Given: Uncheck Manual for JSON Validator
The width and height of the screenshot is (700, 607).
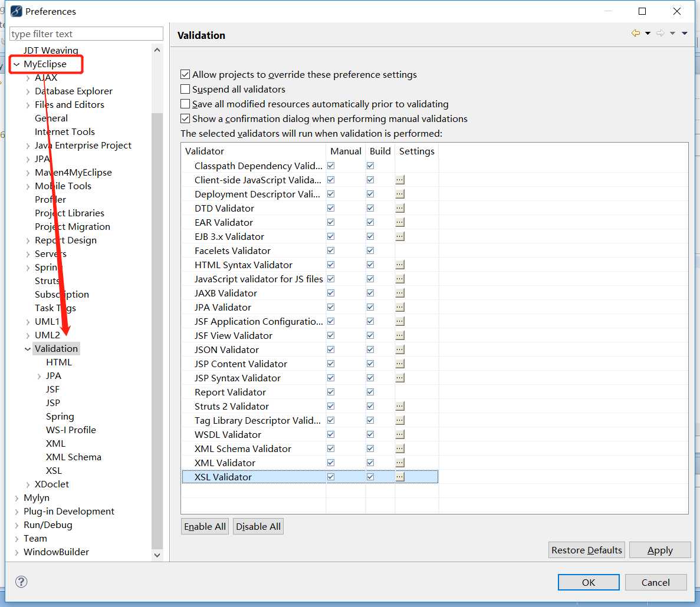Looking at the screenshot, I should click(331, 349).
